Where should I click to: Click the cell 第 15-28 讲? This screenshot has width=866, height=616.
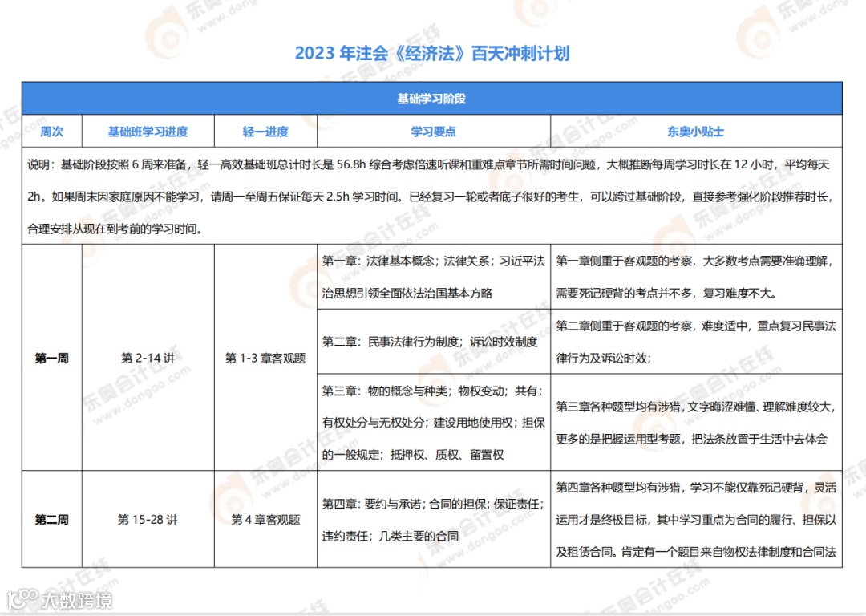tap(148, 519)
